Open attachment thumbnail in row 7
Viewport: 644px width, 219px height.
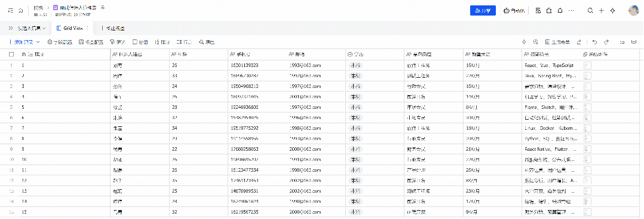[x=587, y=128]
